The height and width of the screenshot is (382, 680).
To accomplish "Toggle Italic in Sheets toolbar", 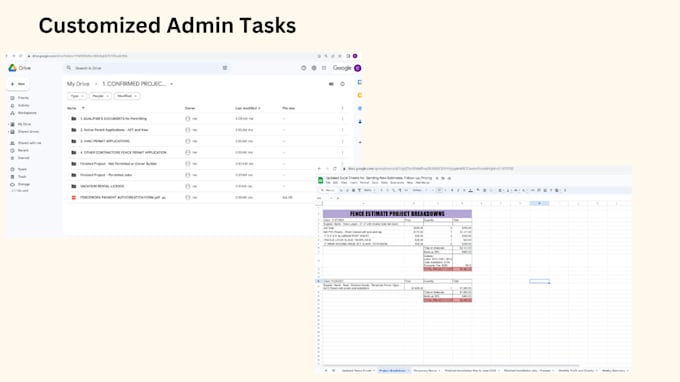I will (x=458, y=190).
